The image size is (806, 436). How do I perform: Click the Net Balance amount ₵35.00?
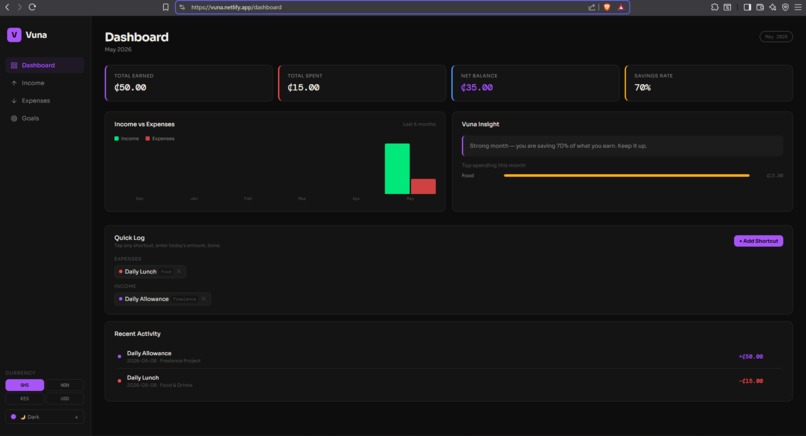point(477,87)
